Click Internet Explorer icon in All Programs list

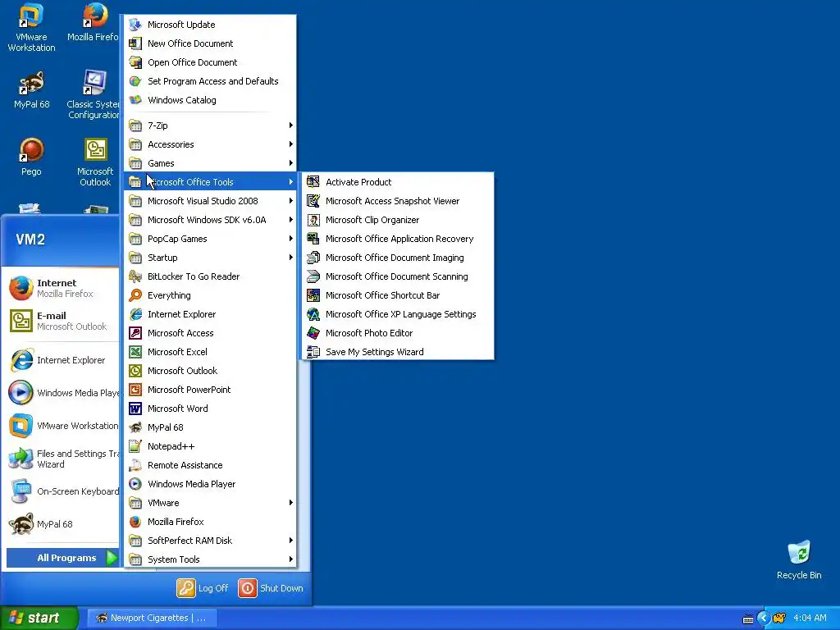point(135,314)
